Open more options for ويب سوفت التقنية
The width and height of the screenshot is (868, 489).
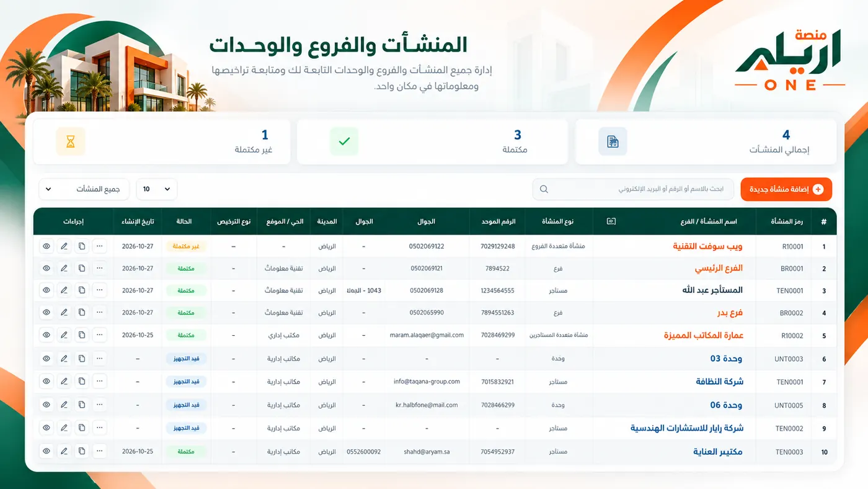[x=100, y=246]
